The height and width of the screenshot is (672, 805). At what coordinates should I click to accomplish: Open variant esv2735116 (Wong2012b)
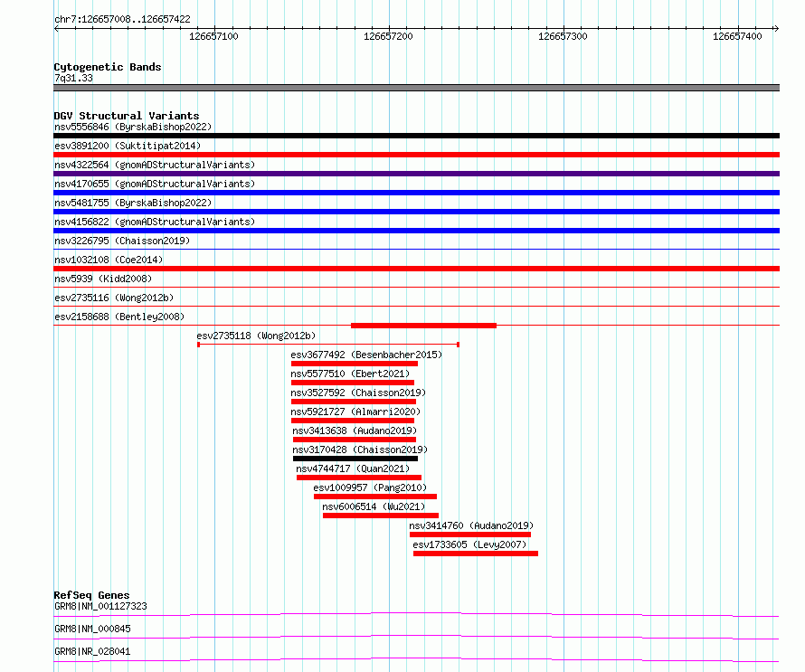(x=114, y=298)
